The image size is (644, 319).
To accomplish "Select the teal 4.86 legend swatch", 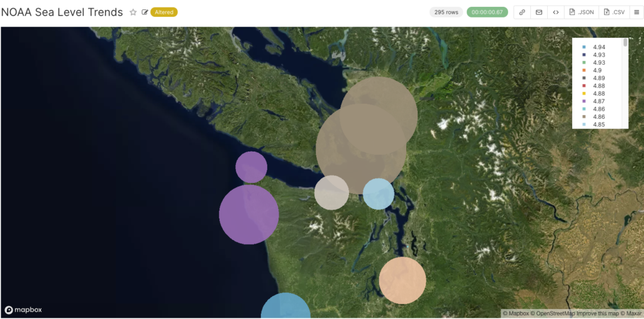I will 584,109.
